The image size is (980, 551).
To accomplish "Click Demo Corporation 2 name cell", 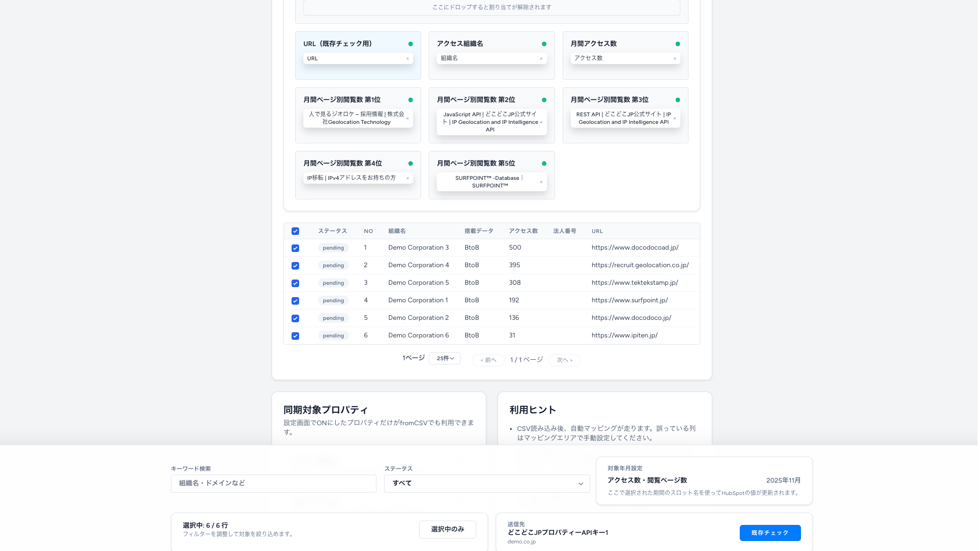I will 418,318.
